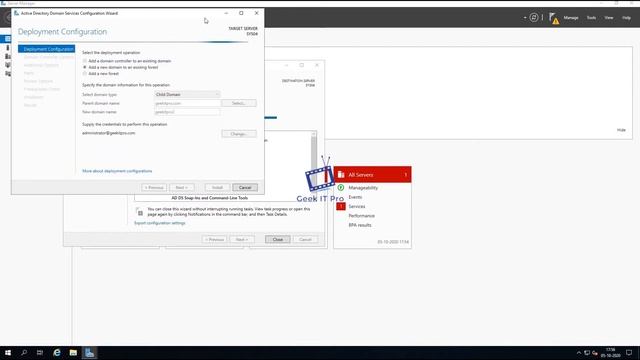The width and height of the screenshot is (640, 360).
Task: Select Results wizard step
Action: coord(30,105)
